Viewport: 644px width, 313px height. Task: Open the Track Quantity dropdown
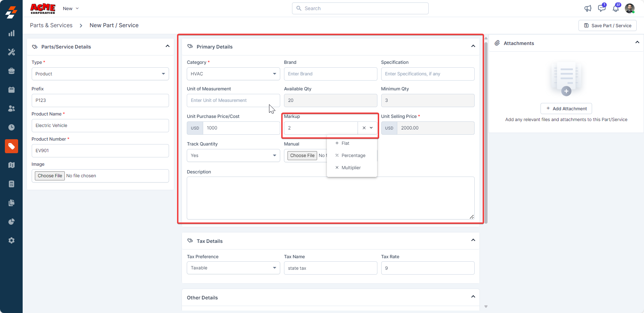pyautogui.click(x=233, y=156)
